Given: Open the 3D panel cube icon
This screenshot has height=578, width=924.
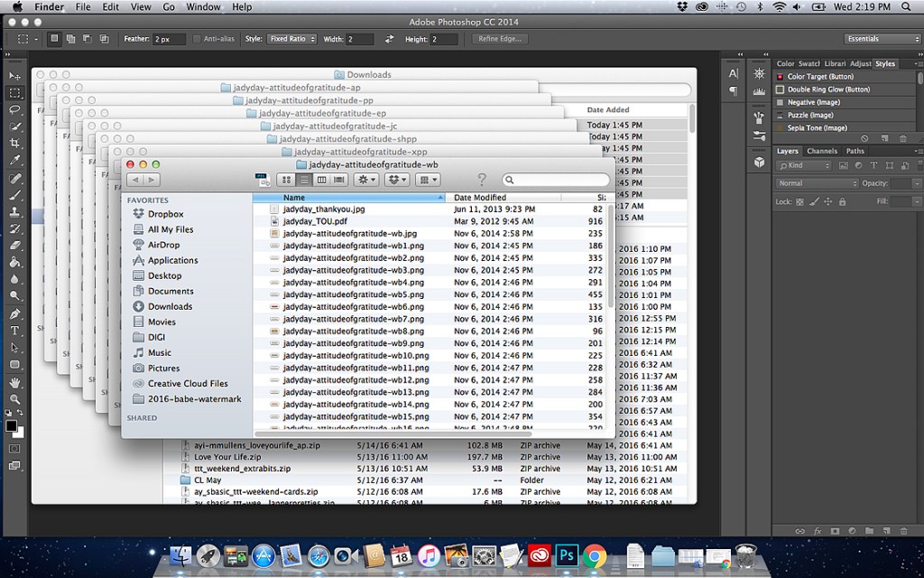Looking at the screenshot, I should click(x=759, y=162).
